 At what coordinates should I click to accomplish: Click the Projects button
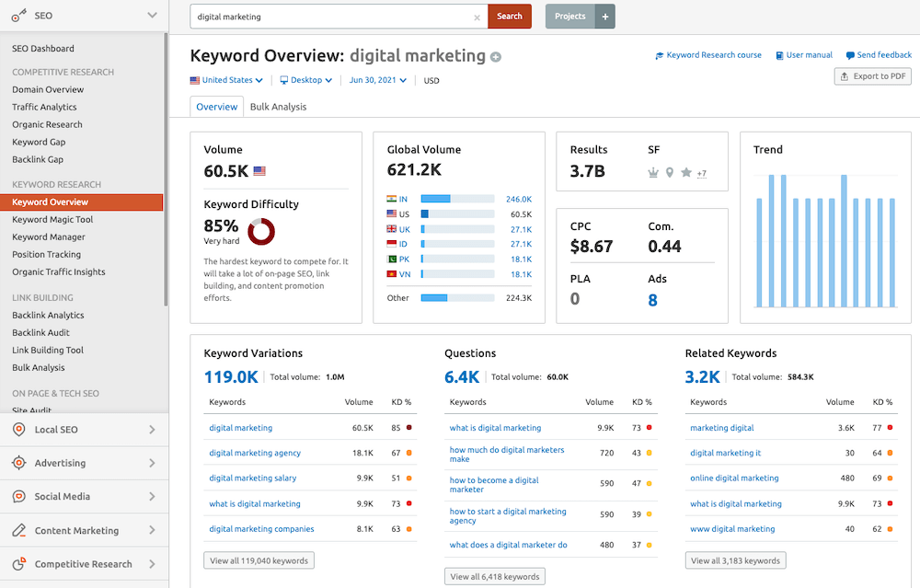pos(570,17)
